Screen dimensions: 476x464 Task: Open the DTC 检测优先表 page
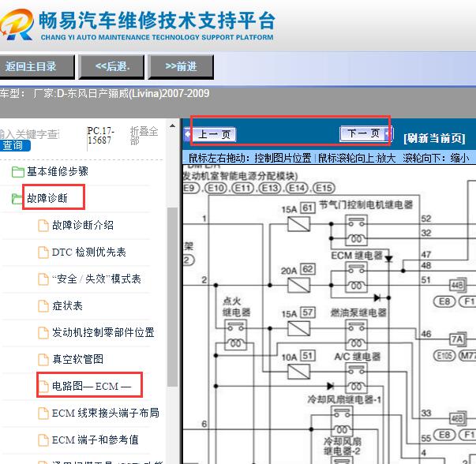pyautogui.click(x=88, y=253)
